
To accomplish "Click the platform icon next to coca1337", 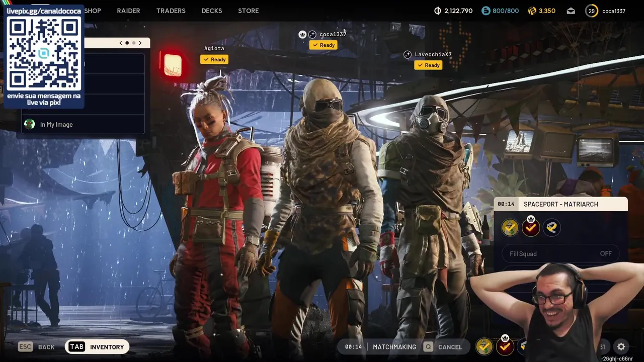I will (x=312, y=34).
